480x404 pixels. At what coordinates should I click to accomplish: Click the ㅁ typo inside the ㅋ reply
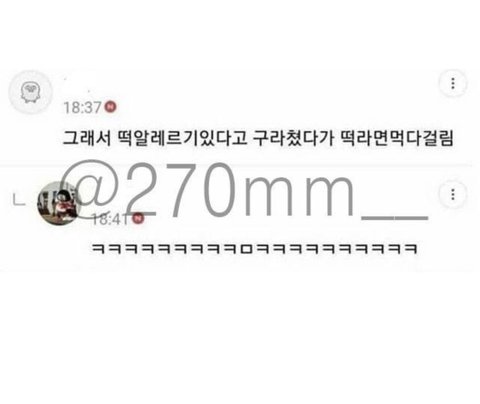[x=247, y=249]
